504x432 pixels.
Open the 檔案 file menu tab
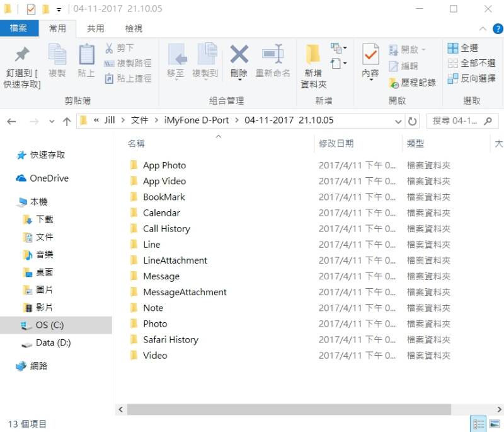19,28
